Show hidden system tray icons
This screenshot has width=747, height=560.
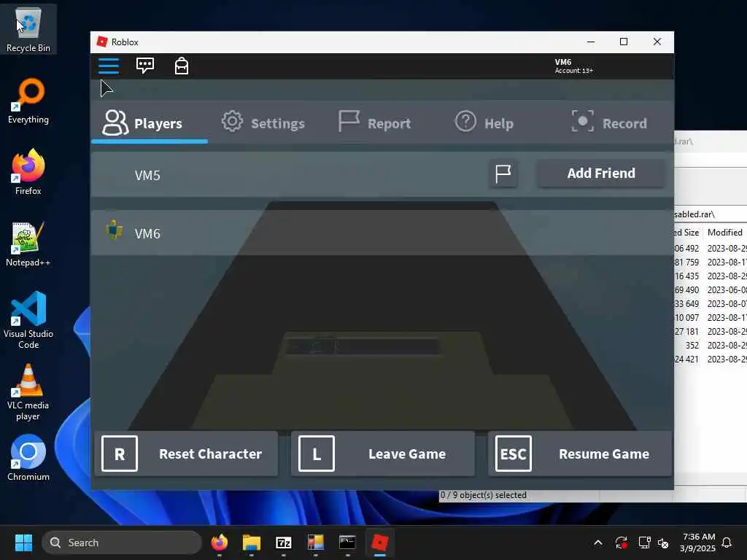pyautogui.click(x=598, y=542)
